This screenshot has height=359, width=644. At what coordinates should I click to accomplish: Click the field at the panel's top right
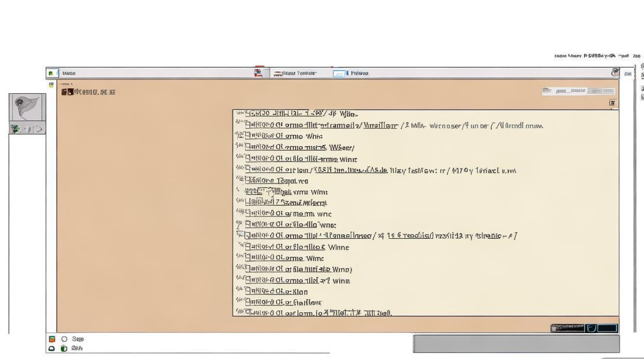[578, 91]
